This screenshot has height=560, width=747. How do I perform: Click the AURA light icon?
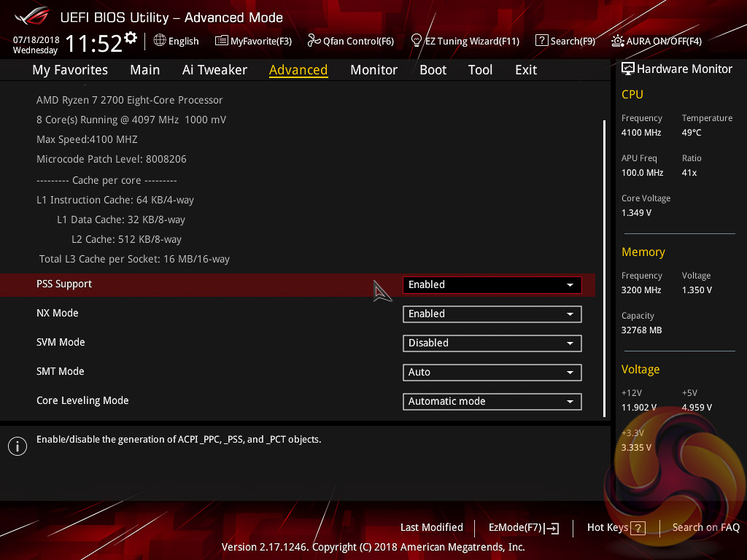(617, 41)
